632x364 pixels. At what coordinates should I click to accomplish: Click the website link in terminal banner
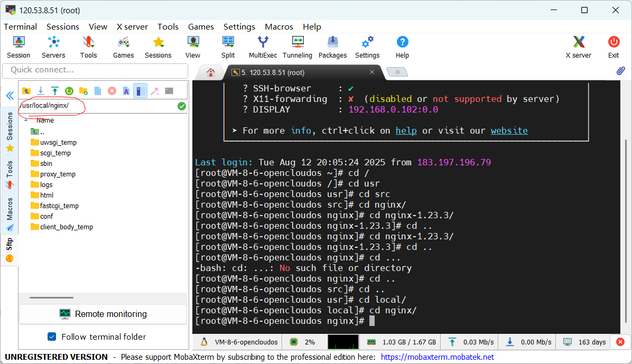coord(509,130)
